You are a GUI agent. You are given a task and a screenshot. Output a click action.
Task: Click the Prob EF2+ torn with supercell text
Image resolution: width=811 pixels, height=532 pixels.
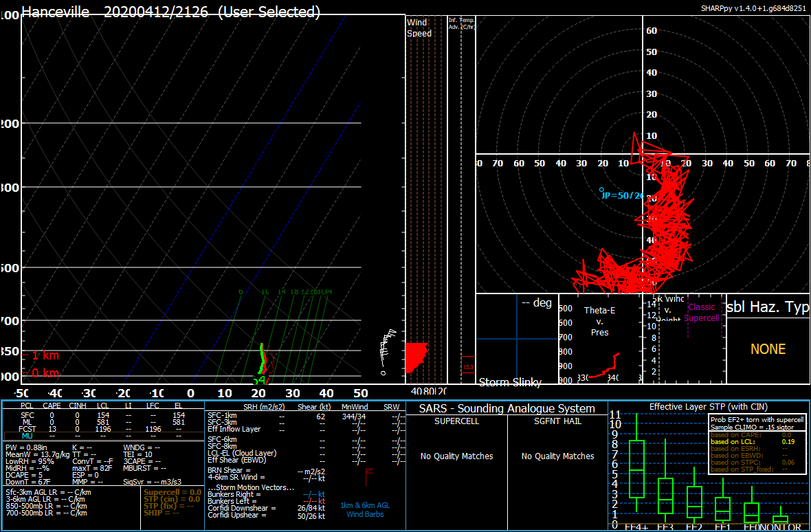coord(756,420)
